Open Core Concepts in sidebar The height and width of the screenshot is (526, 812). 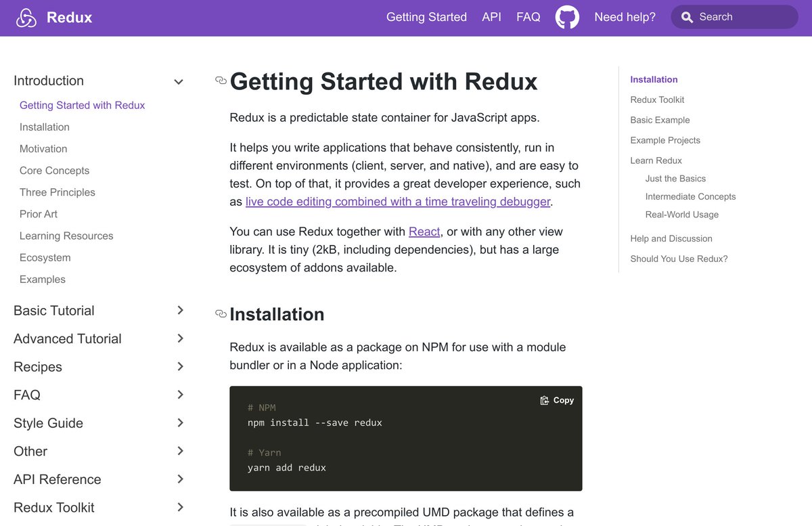coord(54,171)
